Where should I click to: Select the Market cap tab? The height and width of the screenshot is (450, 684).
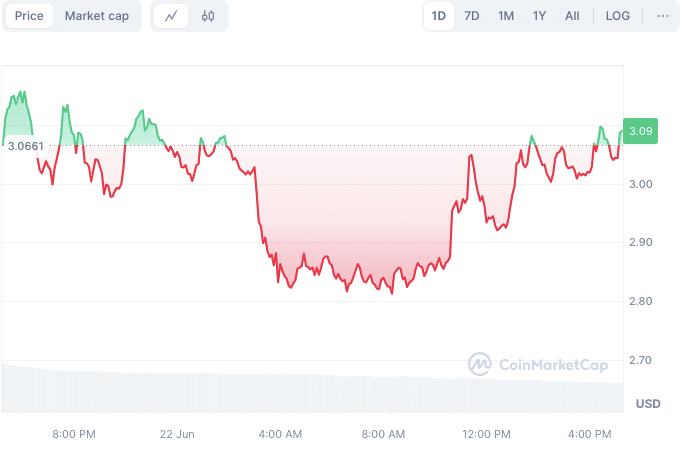(97, 16)
